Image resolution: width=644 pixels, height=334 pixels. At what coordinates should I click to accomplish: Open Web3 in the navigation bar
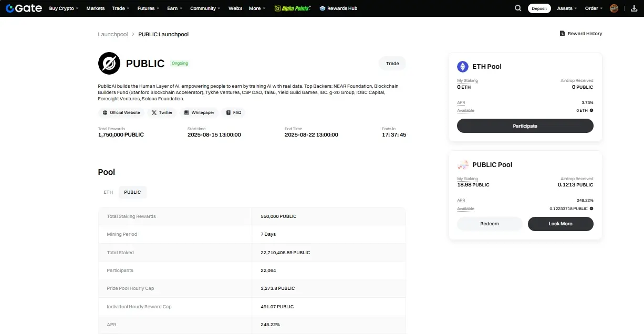coord(235,8)
